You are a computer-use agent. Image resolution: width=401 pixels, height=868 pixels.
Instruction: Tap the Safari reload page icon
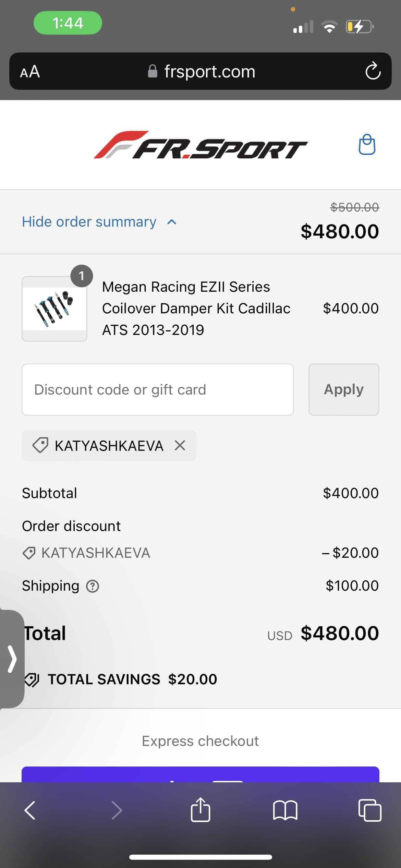[373, 71]
